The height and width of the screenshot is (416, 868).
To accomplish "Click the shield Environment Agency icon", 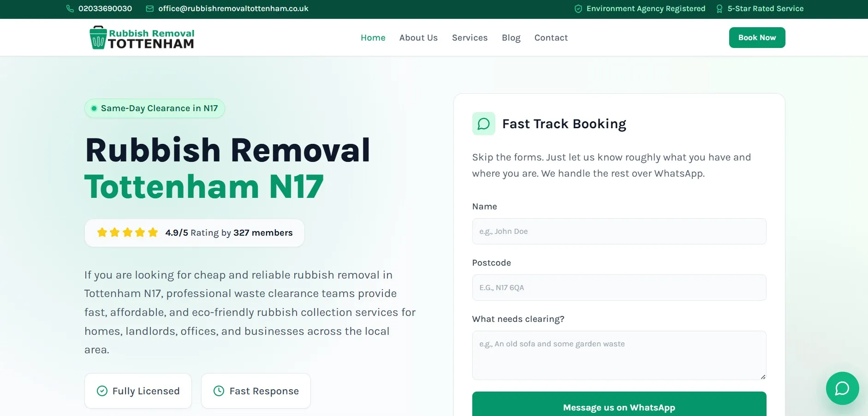I will coord(578,9).
